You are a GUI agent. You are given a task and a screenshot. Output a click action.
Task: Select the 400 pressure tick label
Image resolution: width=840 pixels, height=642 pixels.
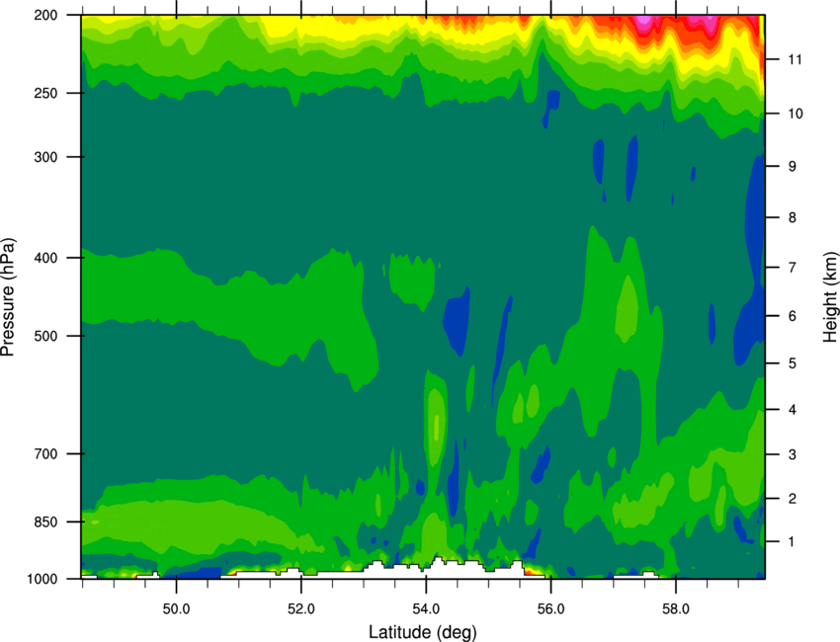[x=45, y=258]
